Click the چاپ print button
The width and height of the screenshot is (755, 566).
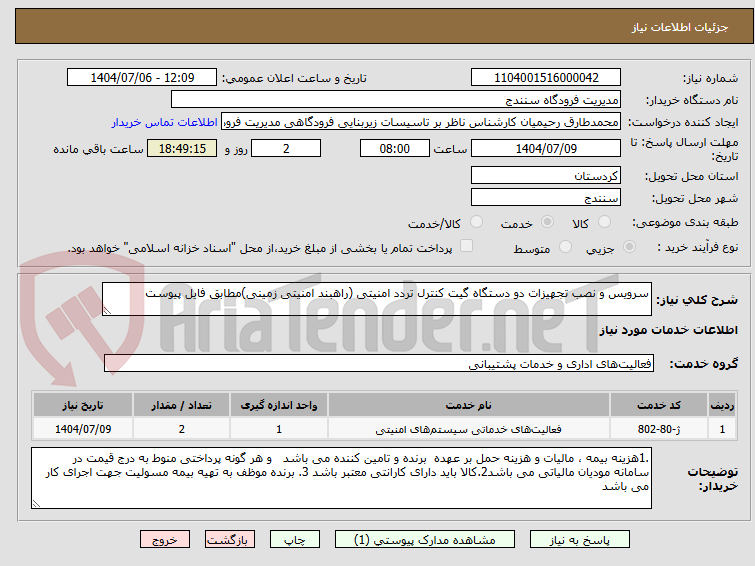tap(295, 540)
